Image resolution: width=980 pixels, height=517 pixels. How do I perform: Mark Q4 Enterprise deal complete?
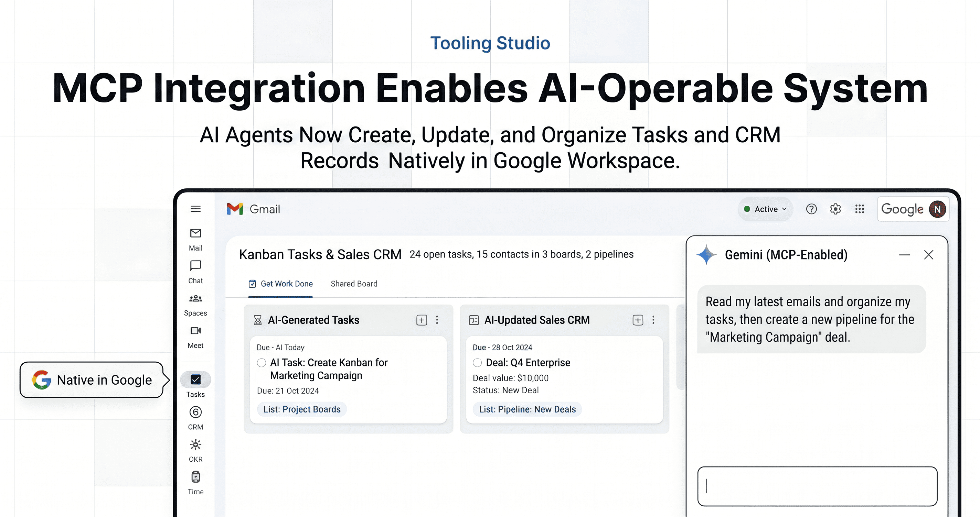pos(477,363)
